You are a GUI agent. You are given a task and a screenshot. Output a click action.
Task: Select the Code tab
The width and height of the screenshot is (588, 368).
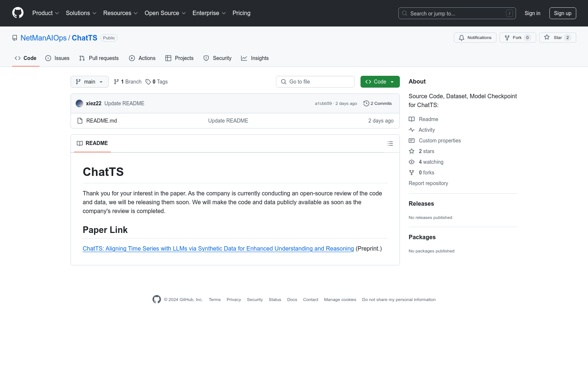tap(26, 58)
